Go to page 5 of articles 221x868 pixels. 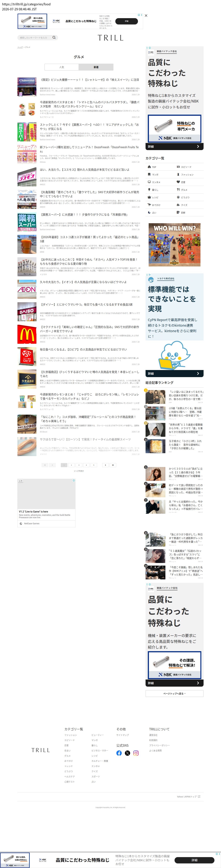94,465
